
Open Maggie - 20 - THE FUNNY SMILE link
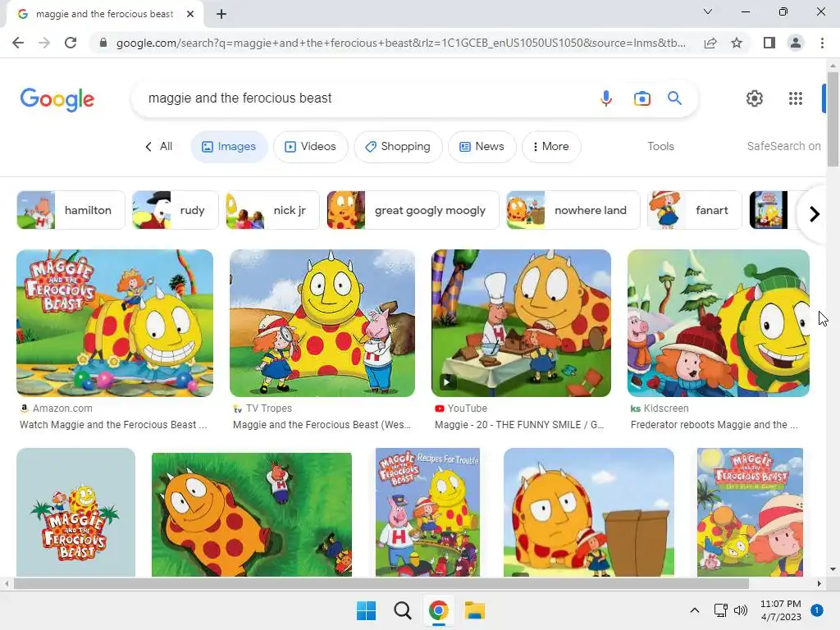coord(519,425)
